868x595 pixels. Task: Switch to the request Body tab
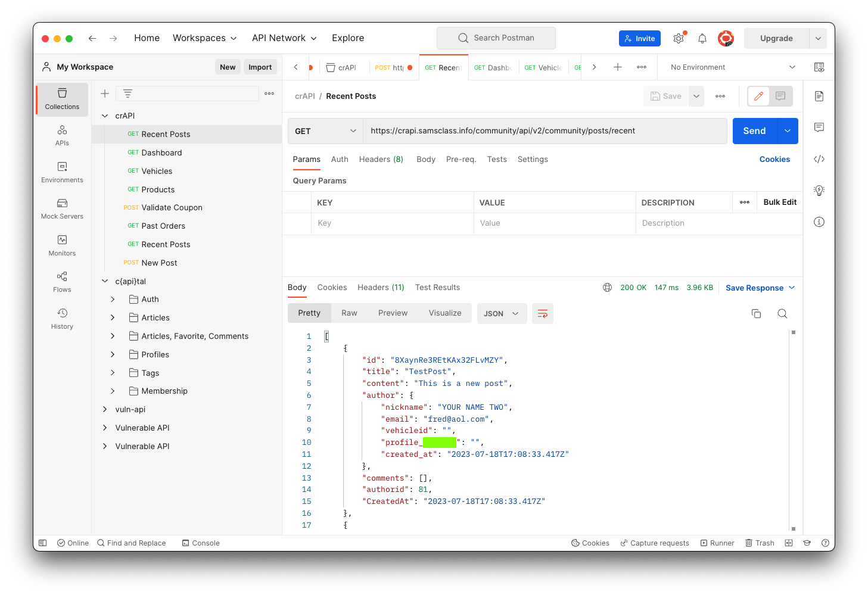pyautogui.click(x=426, y=160)
